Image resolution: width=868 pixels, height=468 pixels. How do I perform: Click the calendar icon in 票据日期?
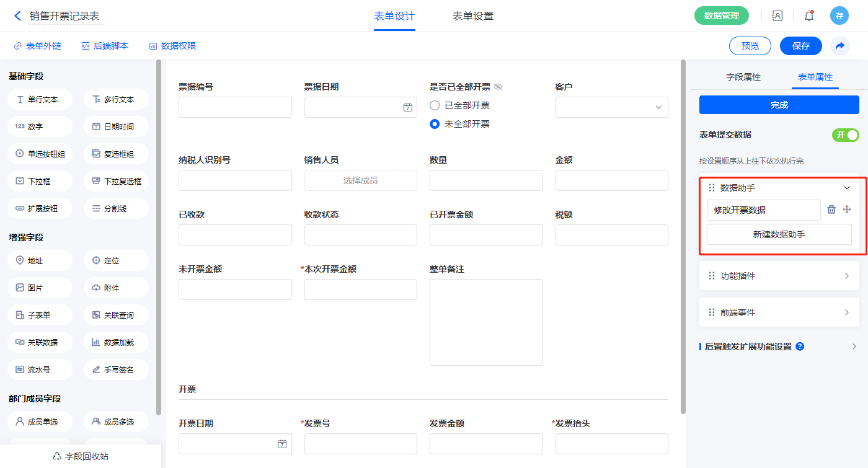click(x=407, y=107)
